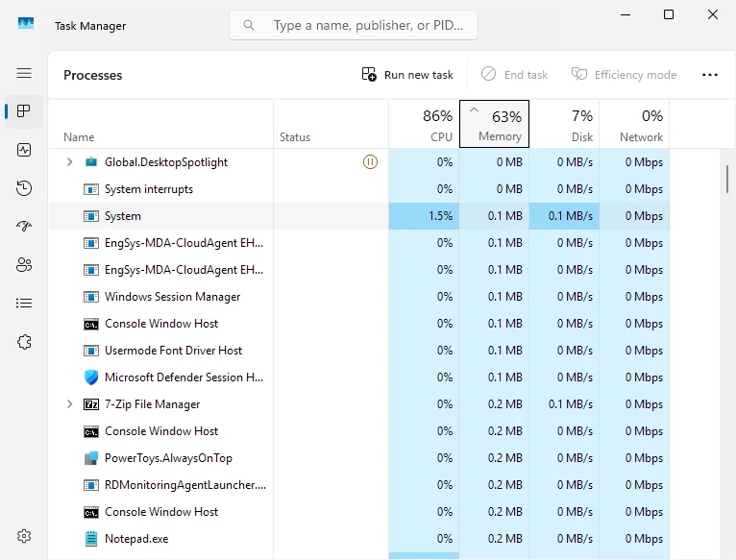Click the Usermode Font Driver Host icon
The height and width of the screenshot is (560, 736).
pyautogui.click(x=91, y=351)
